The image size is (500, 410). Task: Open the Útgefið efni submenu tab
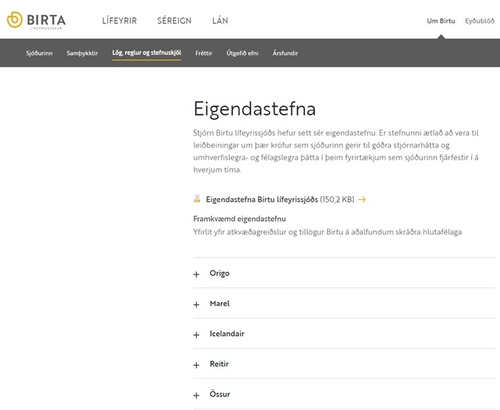point(242,53)
